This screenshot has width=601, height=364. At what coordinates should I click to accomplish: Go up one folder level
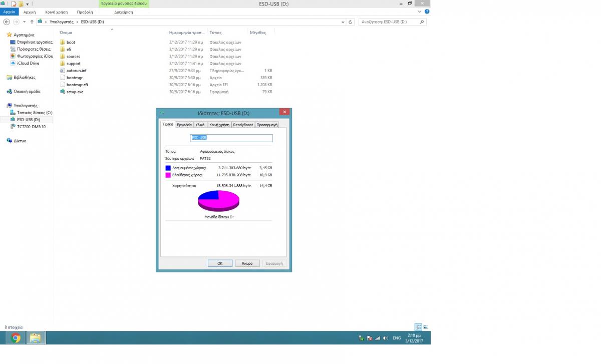(32, 22)
